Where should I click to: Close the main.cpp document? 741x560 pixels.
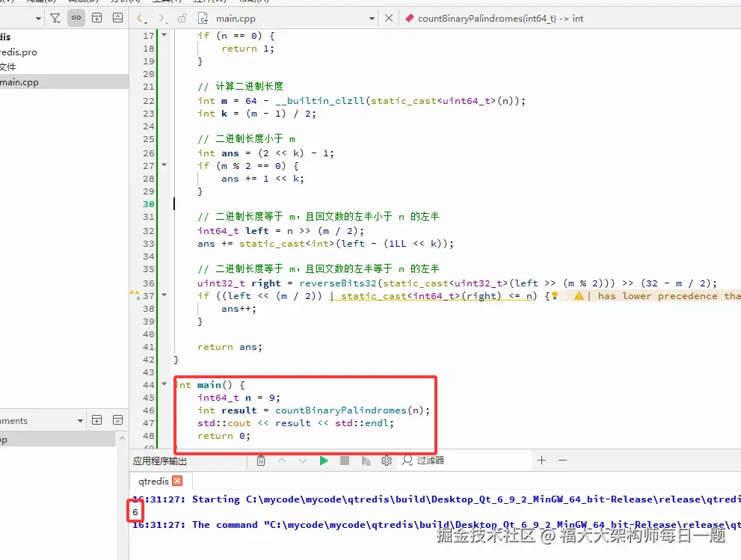pyautogui.click(x=389, y=18)
